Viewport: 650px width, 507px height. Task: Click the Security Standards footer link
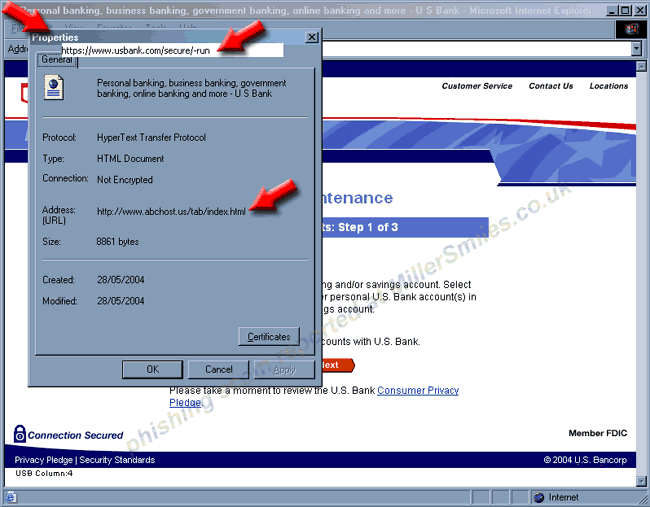pyautogui.click(x=117, y=460)
